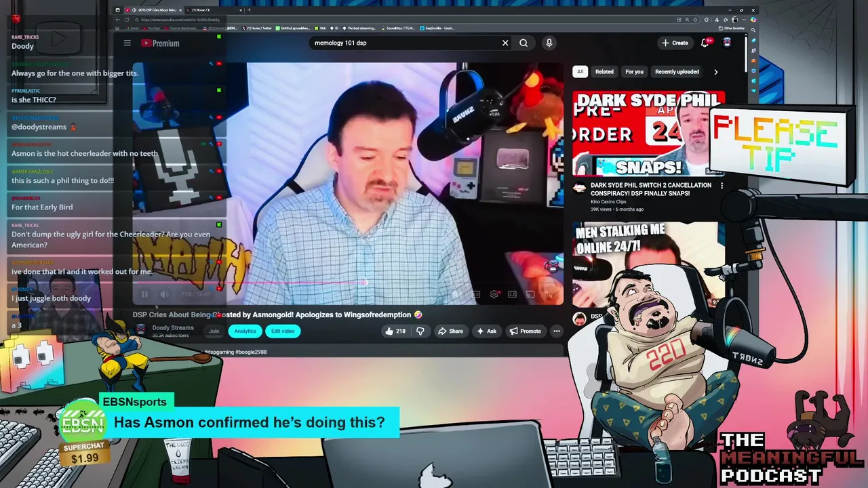Promote the video

pyautogui.click(x=526, y=331)
